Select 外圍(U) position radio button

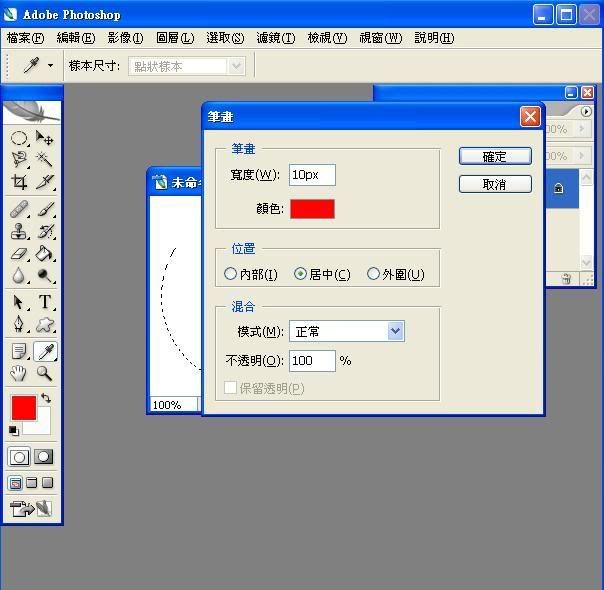373,274
